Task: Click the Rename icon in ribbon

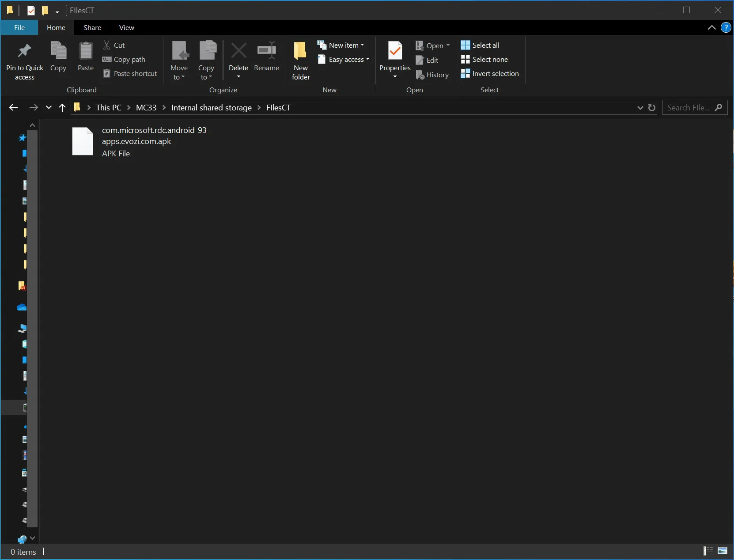Action: [266, 52]
